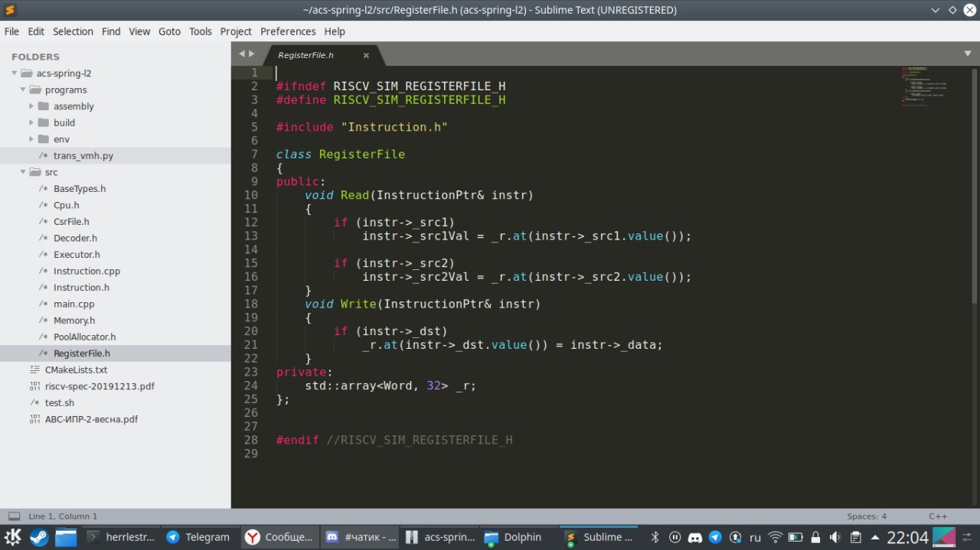
Task: Open the clipboard tray icon
Action: pyautogui.click(x=856, y=537)
